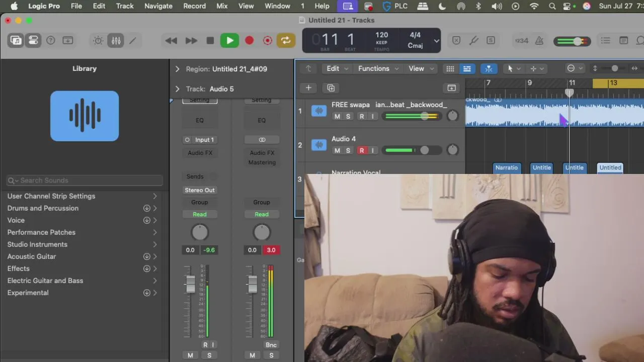The width and height of the screenshot is (644, 362).
Task: Open the Navigate menu in menu bar
Action: click(158, 6)
